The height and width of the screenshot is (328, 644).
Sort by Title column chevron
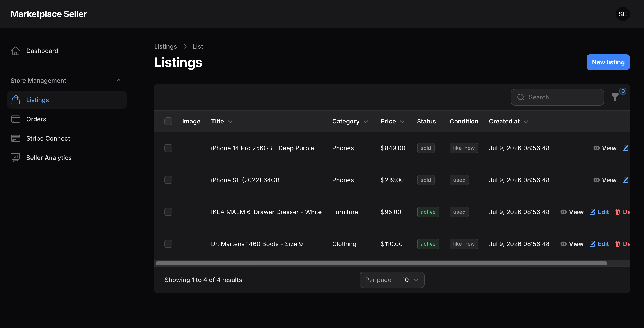tap(230, 122)
